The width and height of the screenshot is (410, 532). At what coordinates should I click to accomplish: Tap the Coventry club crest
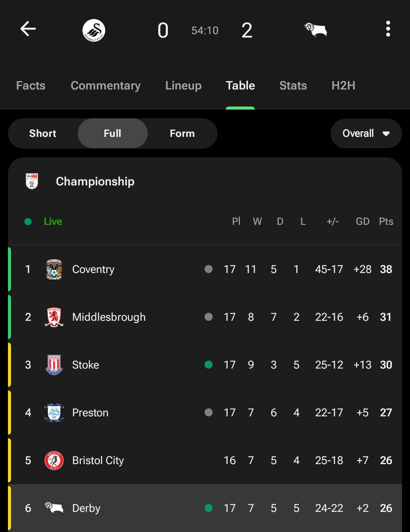(x=54, y=270)
